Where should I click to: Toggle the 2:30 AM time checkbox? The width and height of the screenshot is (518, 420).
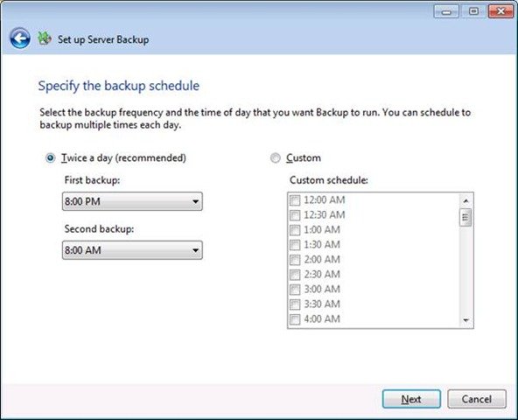(295, 275)
